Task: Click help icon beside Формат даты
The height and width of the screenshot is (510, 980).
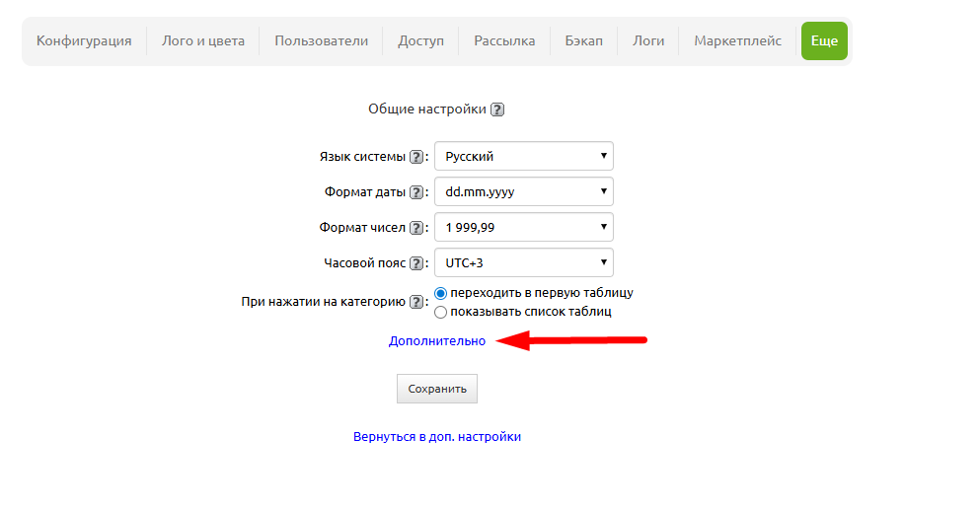Action: pyautogui.click(x=417, y=192)
